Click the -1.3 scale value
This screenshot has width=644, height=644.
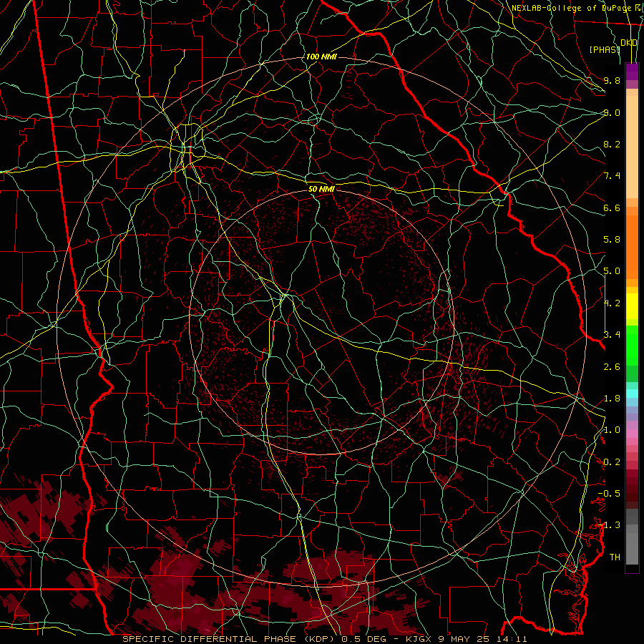(609, 525)
